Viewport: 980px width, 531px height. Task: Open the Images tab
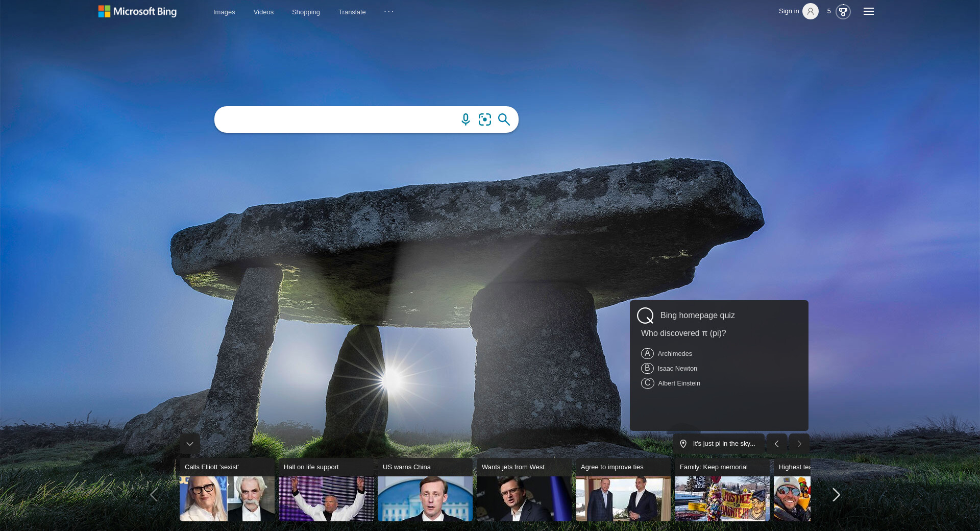224,12
